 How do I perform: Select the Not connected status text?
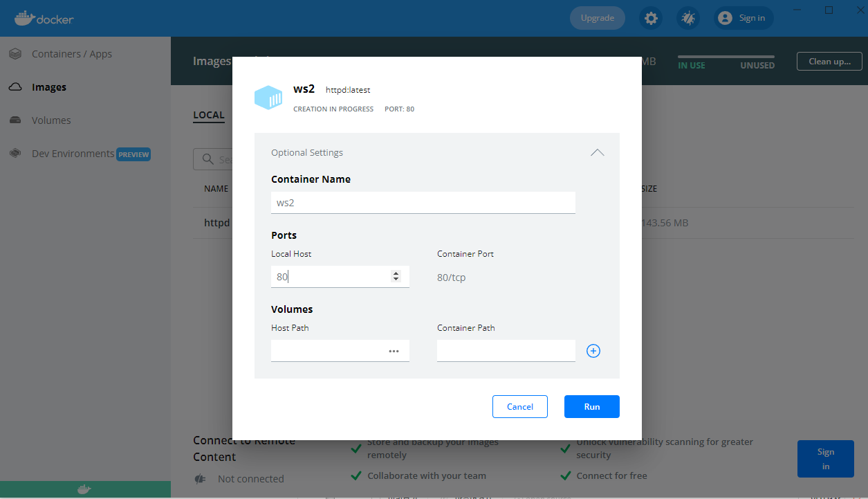[x=251, y=479]
